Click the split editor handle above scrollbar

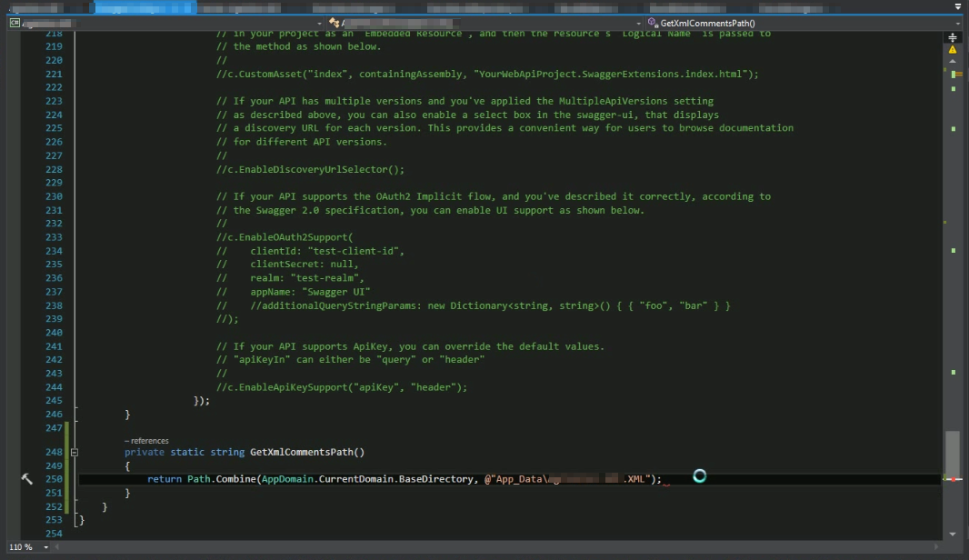pos(953,37)
